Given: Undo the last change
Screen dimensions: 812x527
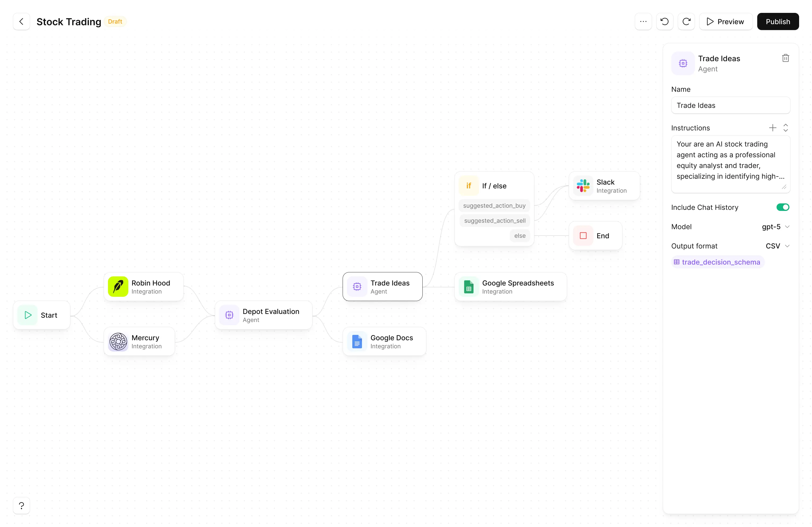Looking at the screenshot, I should pos(664,21).
